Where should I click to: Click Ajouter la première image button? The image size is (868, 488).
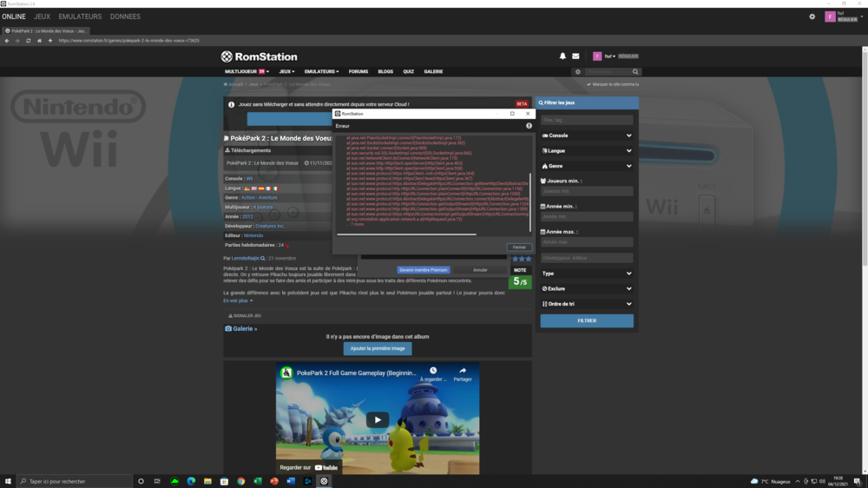tap(378, 348)
